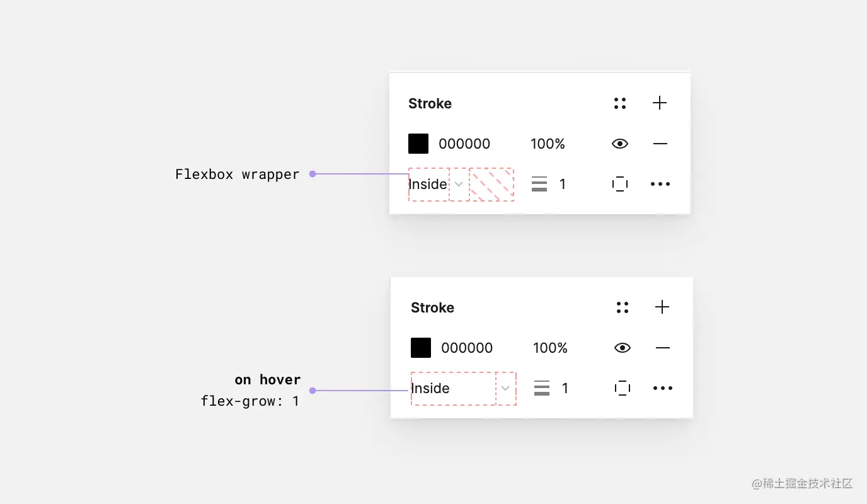The height and width of the screenshot is (504, 867).
Task: Click black color swatch in top panel
Action: (x=418, y=144)
